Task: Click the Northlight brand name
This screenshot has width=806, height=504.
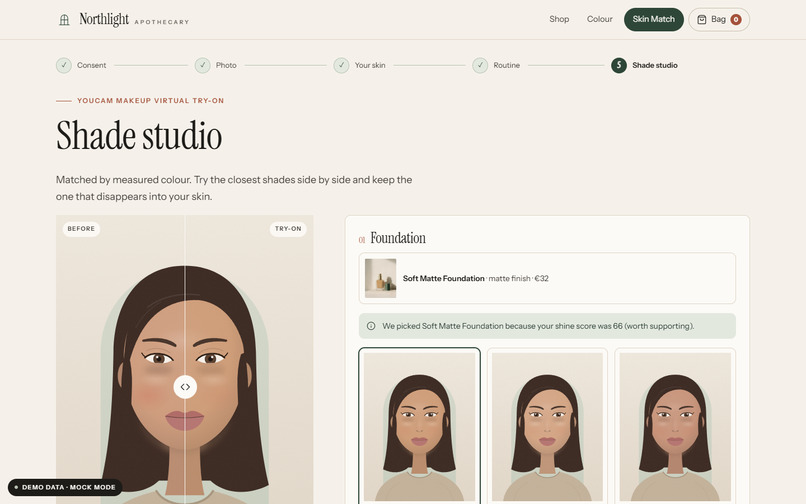Action: tap(104, 20)
